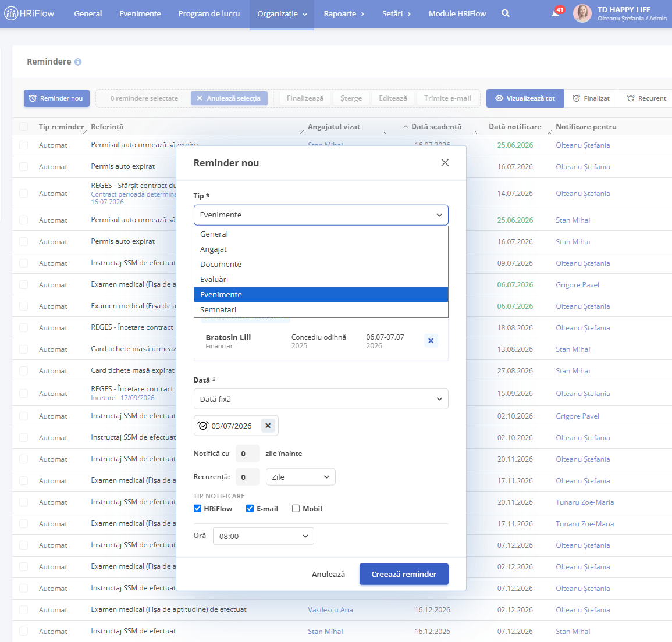Click Anulează selecția button
The height and width of the screenshot is (642, 672).
click(x=229, y=98)
